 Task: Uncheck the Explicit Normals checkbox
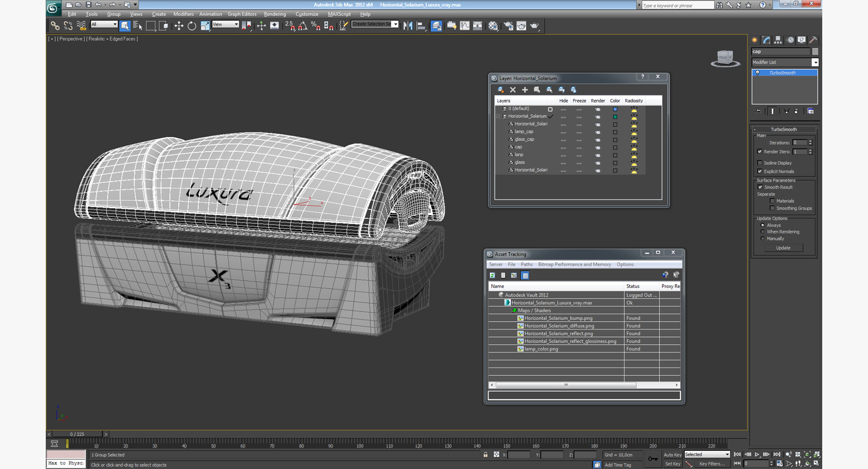[x=760, y=171]
